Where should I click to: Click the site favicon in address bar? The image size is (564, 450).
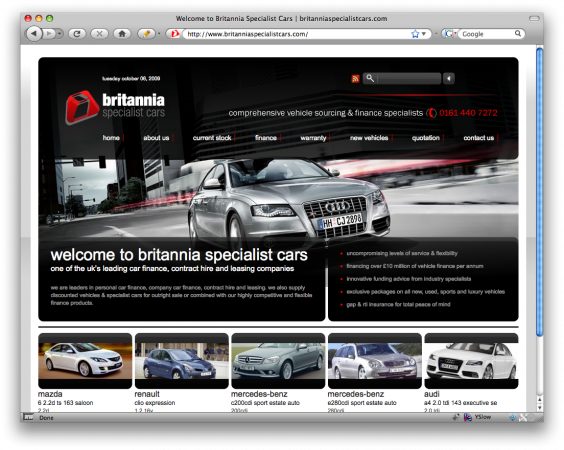click(x=175, y=34)
